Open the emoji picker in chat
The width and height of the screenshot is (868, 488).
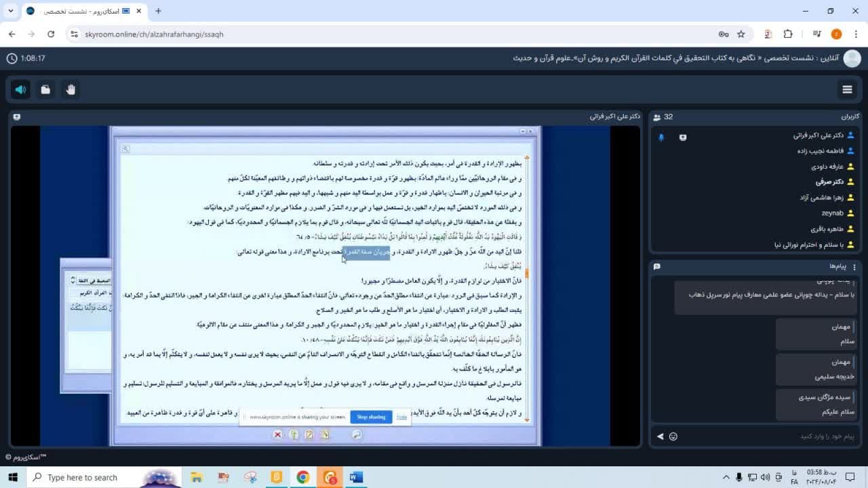click(673, 436)
